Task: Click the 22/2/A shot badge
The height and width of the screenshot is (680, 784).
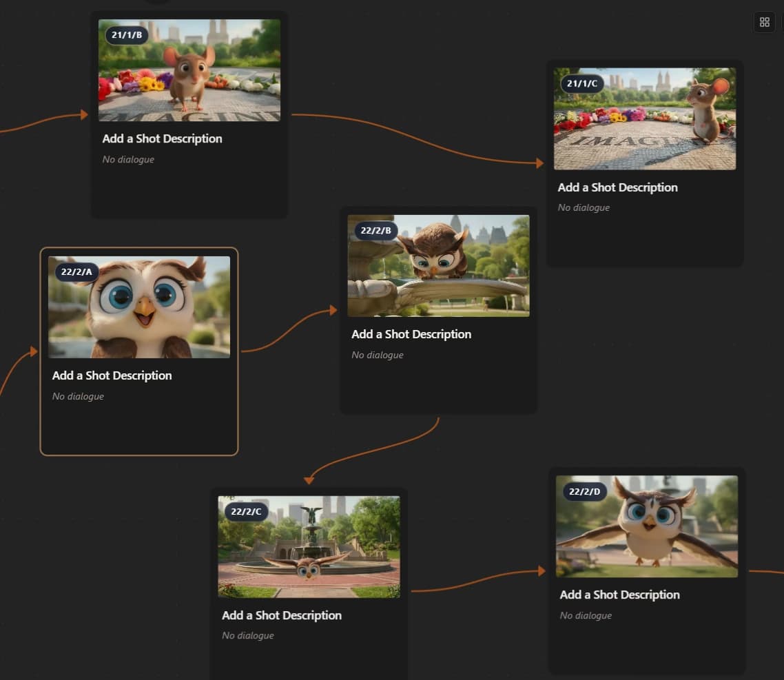Action: coord(76,271)
